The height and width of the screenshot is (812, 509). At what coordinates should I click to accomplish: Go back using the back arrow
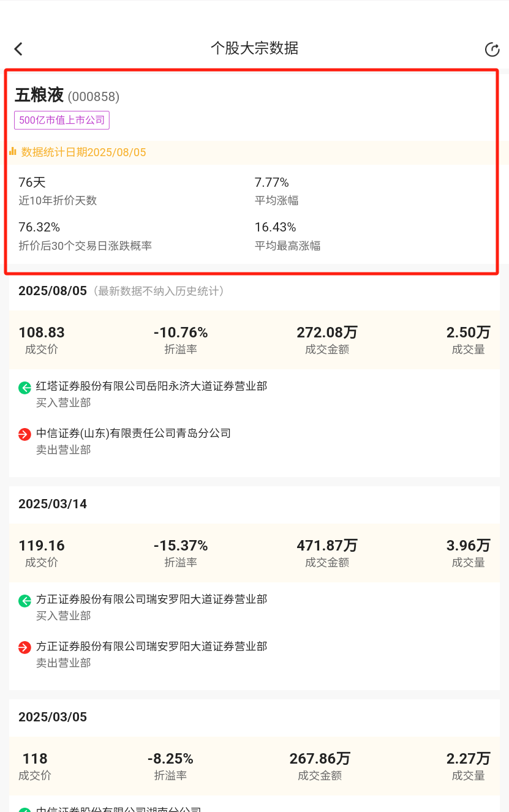[18, 49]
